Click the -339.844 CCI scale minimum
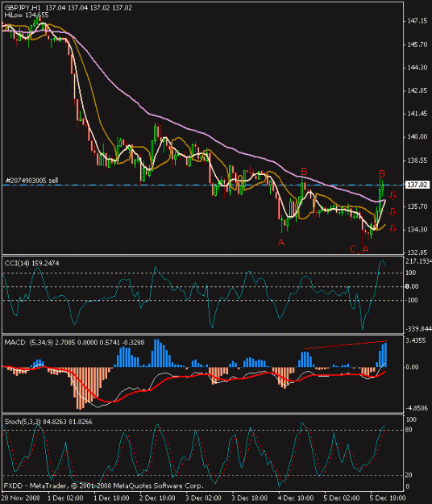Image resolution: width=432 pixels, height=504 pixels. [x=418, y=329]
